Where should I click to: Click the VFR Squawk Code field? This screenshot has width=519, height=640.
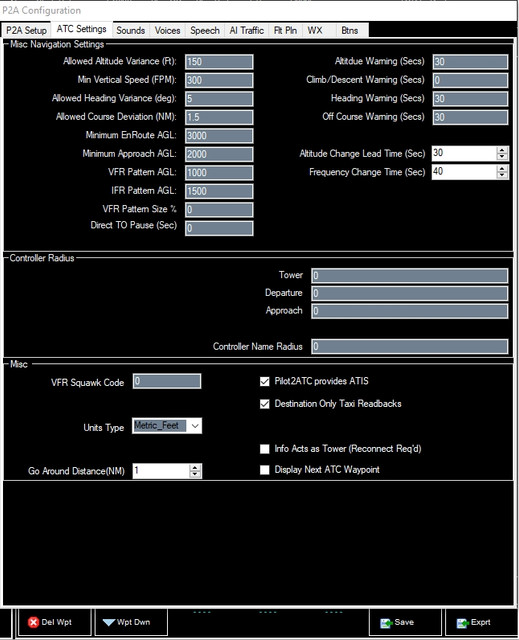167,382
